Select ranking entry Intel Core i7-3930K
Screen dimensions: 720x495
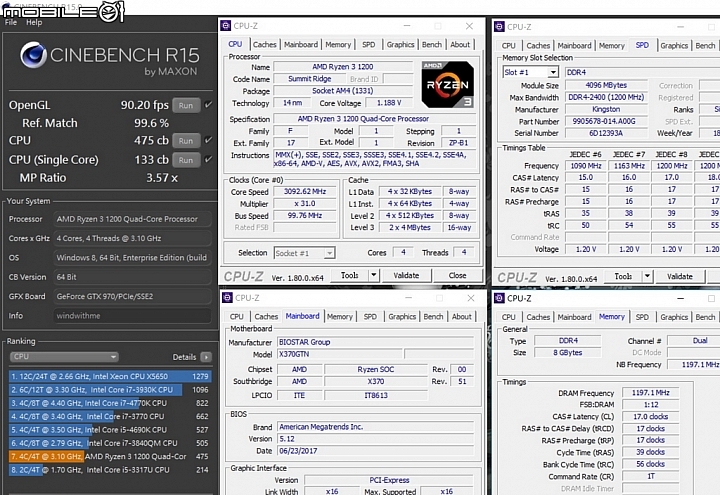point(110,389)
